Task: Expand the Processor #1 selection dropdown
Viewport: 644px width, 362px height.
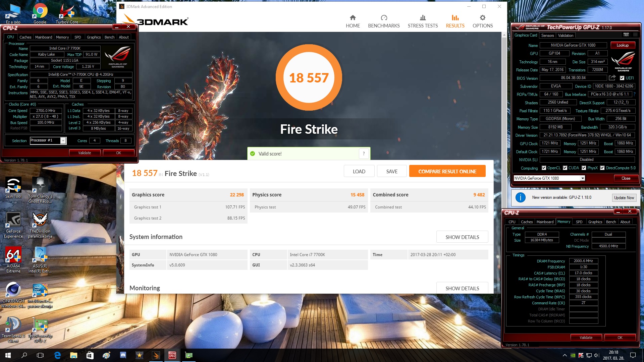Action: (63, 141)
